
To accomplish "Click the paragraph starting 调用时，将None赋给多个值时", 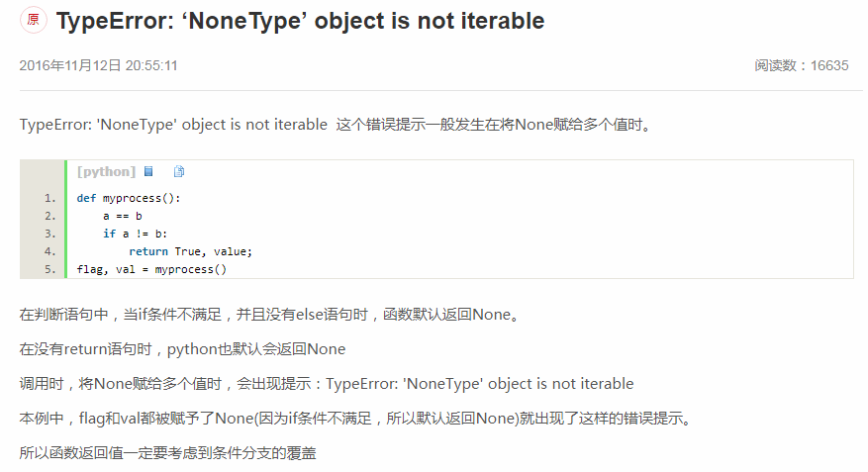I will 327,384.
